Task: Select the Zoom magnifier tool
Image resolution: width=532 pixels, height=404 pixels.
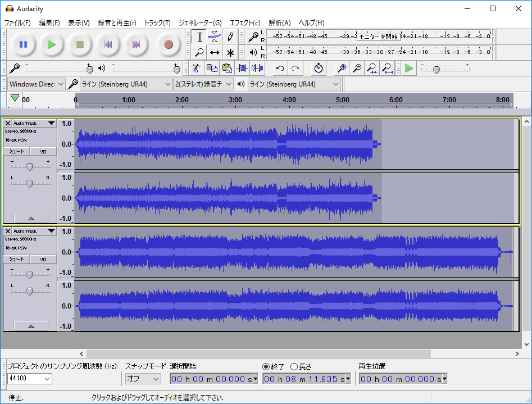Action: pyautogui.click(x=199, y=52)
